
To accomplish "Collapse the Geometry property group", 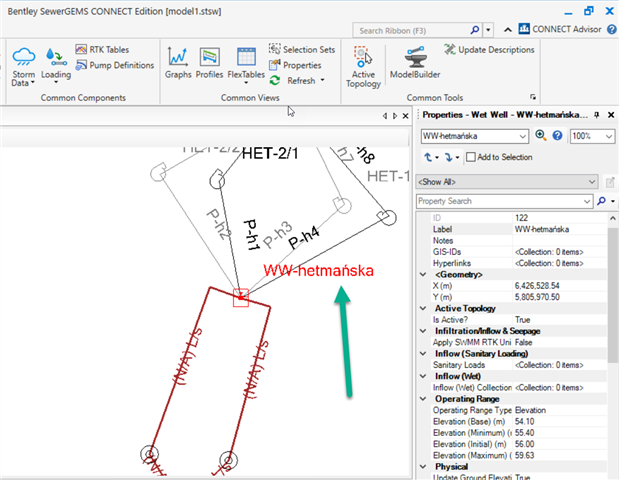I will click(422, 274).
